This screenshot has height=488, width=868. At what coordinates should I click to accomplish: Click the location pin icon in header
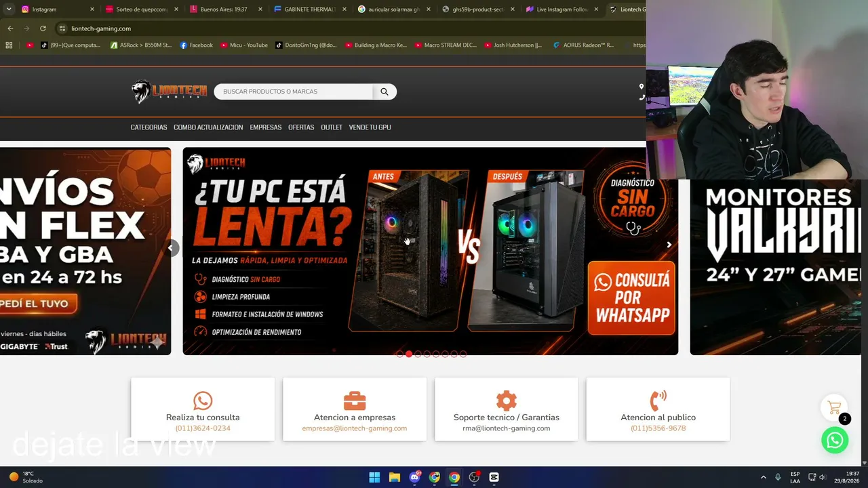coord(642,87)
